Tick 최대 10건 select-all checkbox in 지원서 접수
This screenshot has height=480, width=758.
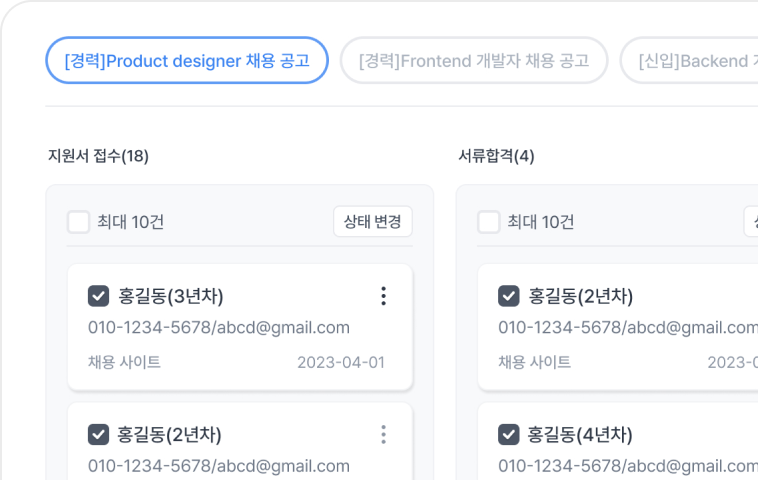pyautogui.click(x=78, y=222)
